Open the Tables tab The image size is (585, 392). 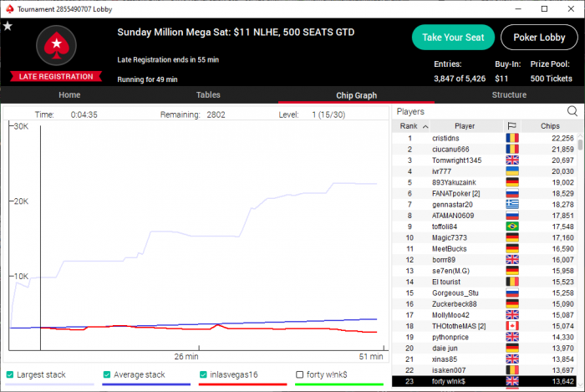[208, 95]
